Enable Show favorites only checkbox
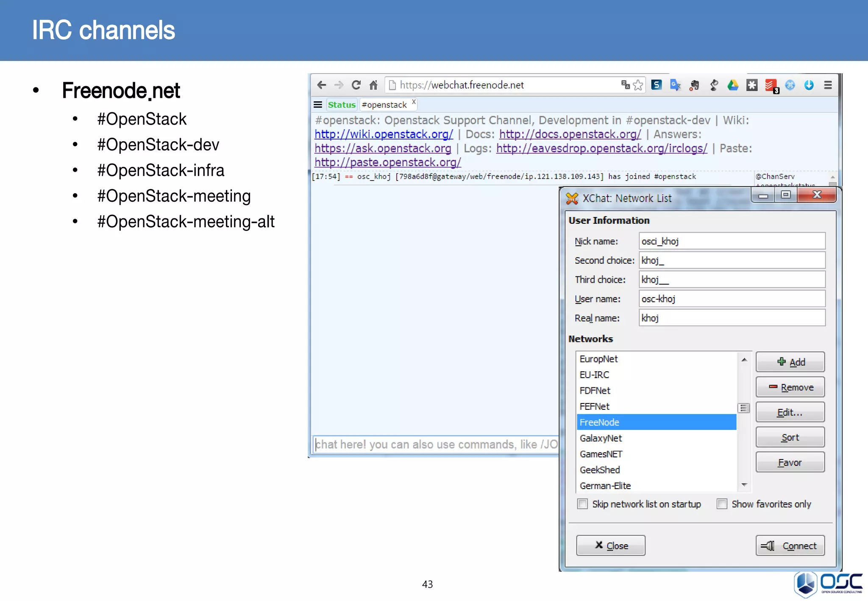 coord(722,504)
